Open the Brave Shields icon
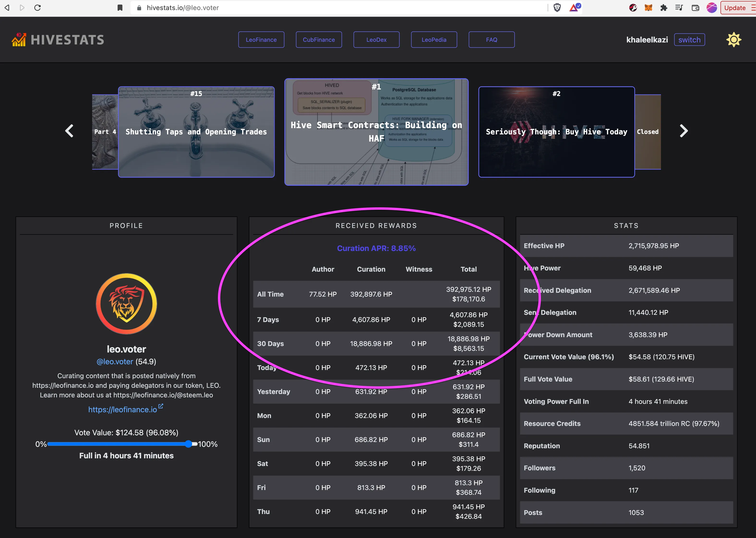The width and height of the screenshot is (756, 538). [557, 8]
